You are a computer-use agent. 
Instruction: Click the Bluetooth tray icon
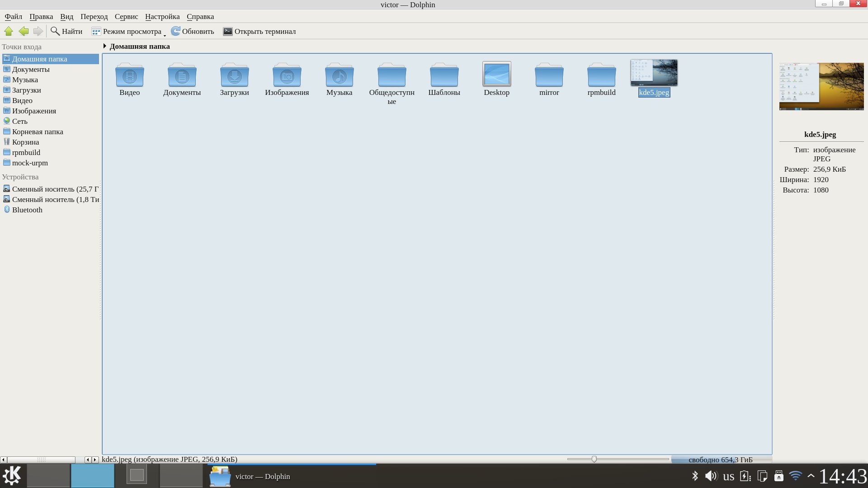(695, 476)
